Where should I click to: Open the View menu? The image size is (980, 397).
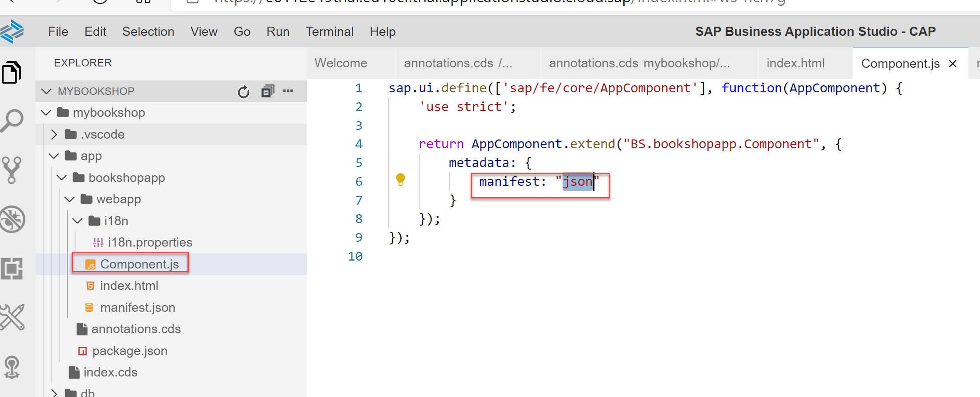coord(204,31)
